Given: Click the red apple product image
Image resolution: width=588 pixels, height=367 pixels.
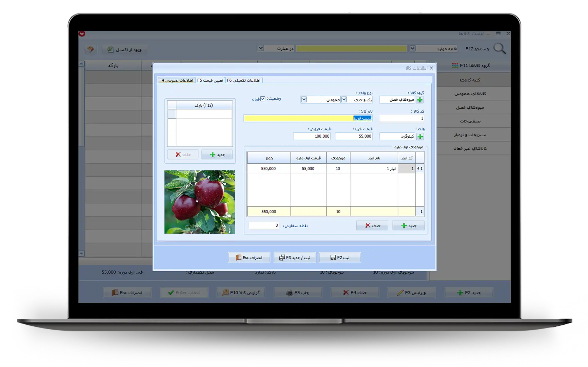Looking at the screenshot, I should click(x=200, y=202).
